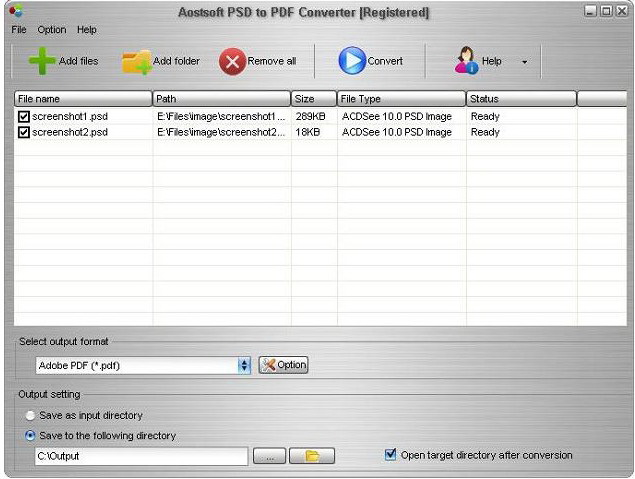
Task: Open the output format combo box
Action: 143,366
